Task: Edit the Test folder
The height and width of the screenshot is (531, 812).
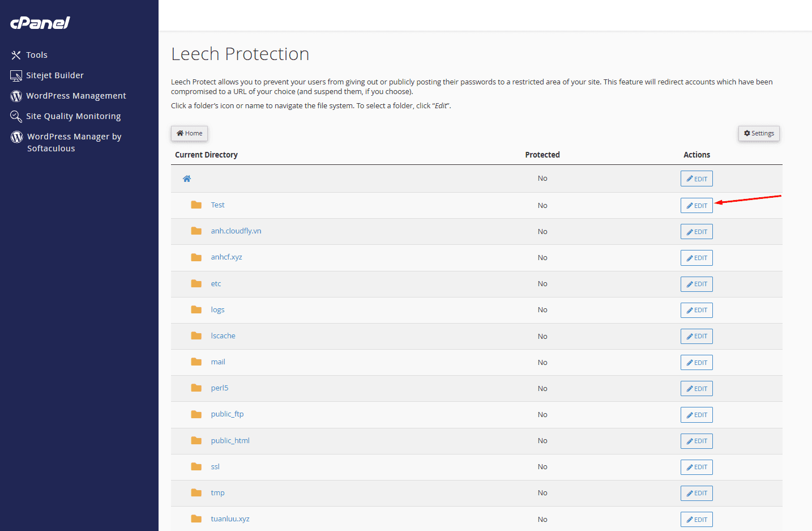Action: click(x=696, y=206)
